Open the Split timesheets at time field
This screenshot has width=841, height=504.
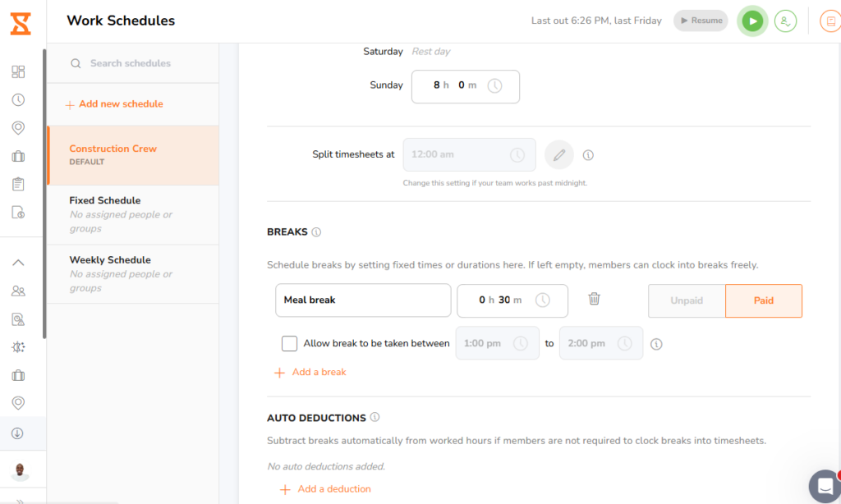coord(469,155)
